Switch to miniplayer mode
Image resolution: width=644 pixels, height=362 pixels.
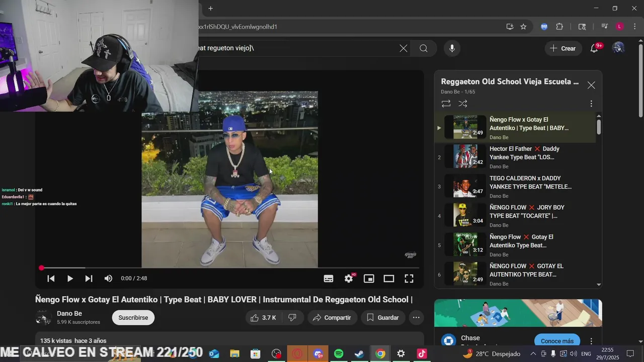[369, 279]
